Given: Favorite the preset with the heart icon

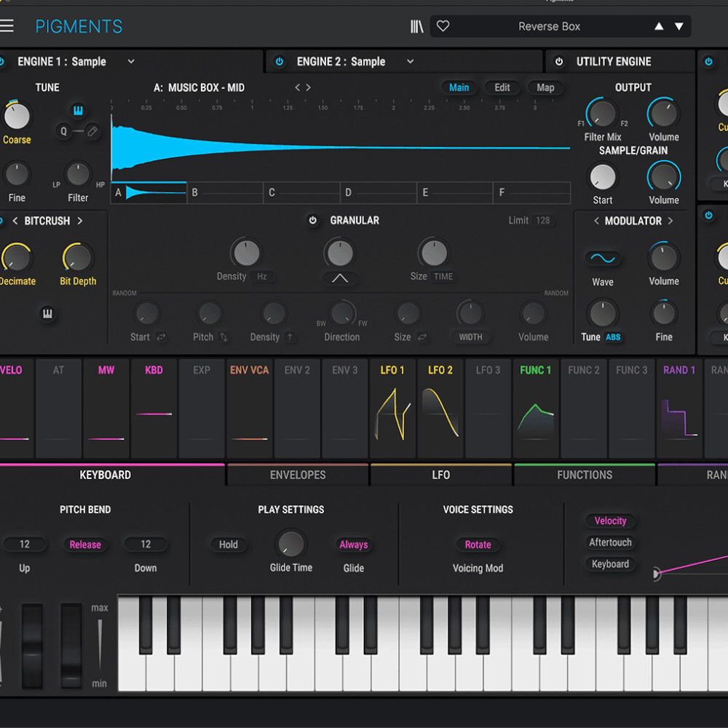Looking at the screenshot, I should (x=443, y=26).
